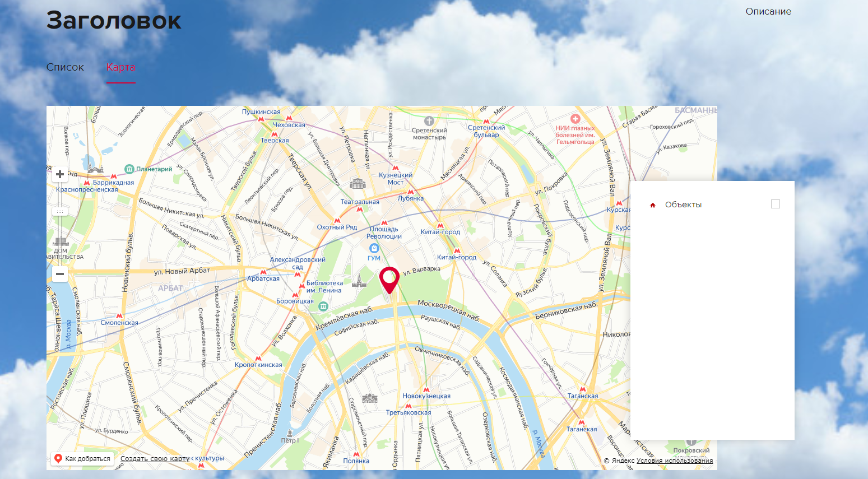Switch to the Список tab
The height and width of the screenshot is (479, 868).
click(65, 67)
